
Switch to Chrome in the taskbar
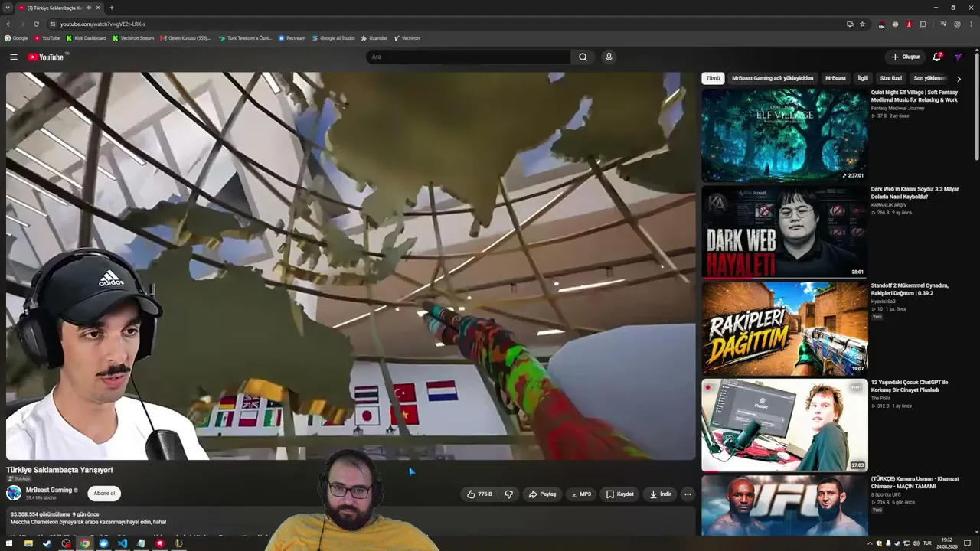[x=85, y=543]
